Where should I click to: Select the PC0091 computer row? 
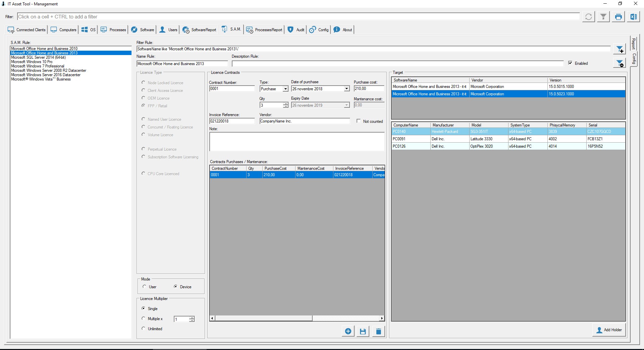pos(508,139)
